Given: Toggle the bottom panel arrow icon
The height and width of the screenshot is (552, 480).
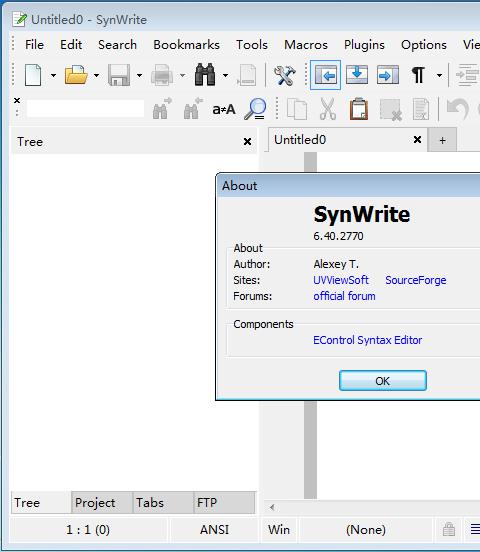Looking at the screenshot, I should pyautogui.click(x=357, y=75).
